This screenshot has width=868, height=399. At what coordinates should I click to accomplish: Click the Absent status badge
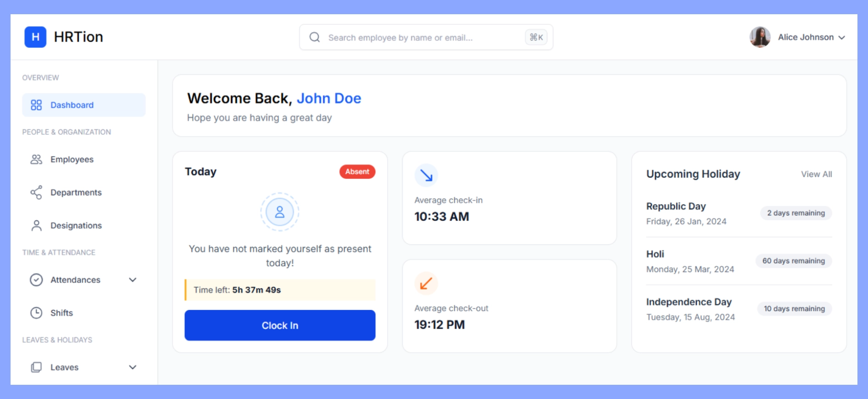357,172
